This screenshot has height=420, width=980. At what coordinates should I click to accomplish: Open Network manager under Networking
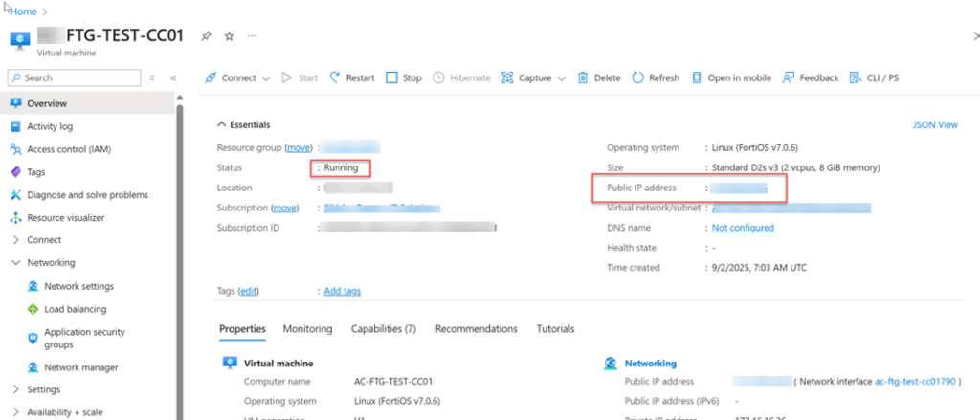tap(80, 367)
